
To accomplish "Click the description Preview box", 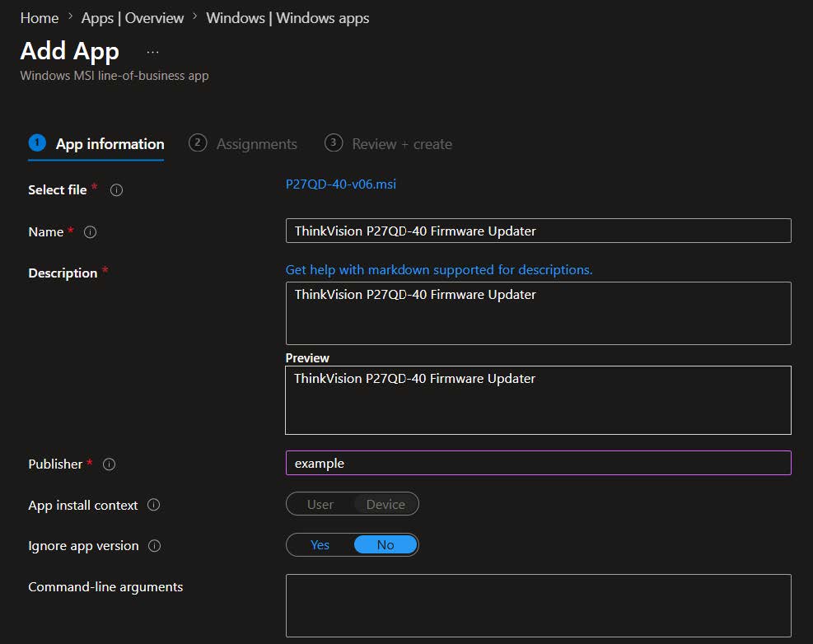I will pyautogui.click(x=538, y=400).
